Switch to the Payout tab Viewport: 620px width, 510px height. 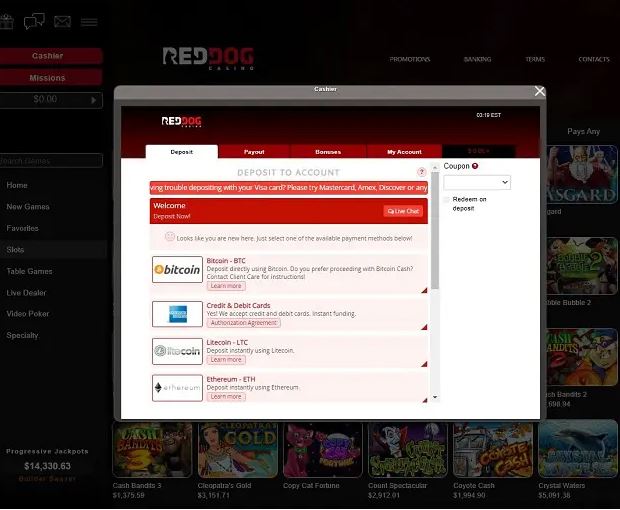tap(254, 152)
